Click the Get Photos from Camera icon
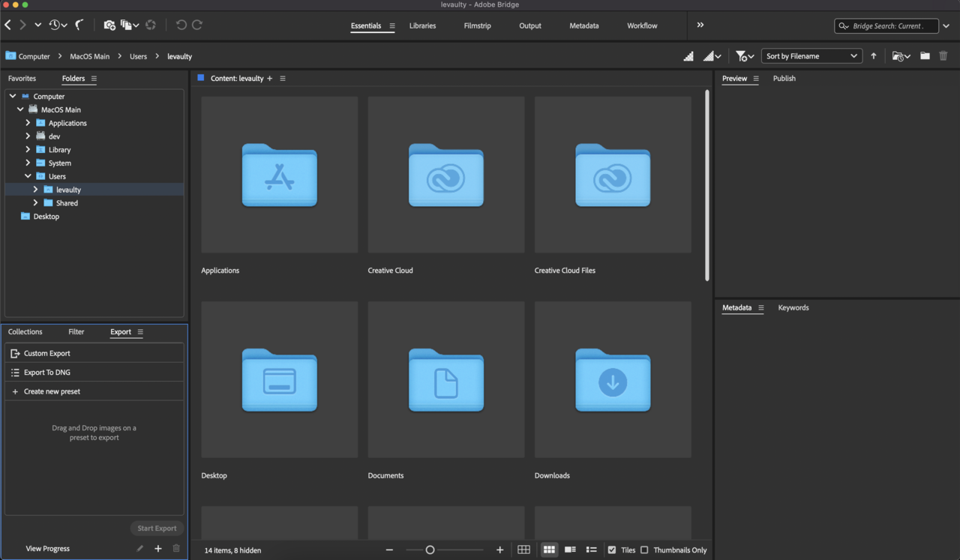The height and width of the screenshot is (560, 960). 109,25
